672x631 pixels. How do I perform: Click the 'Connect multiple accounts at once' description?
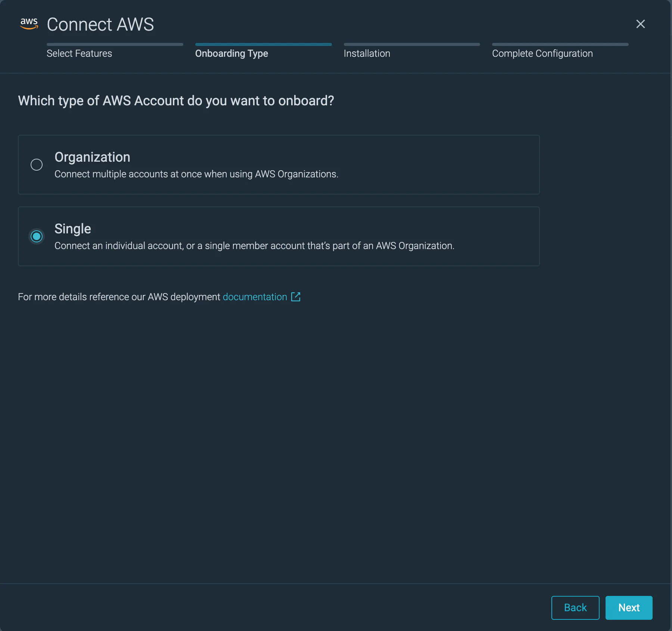196,174
